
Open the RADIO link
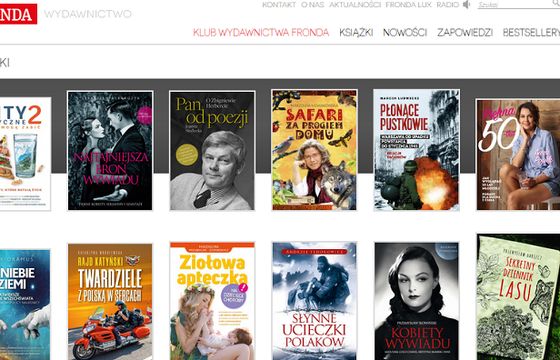click(x=448, y=5)
